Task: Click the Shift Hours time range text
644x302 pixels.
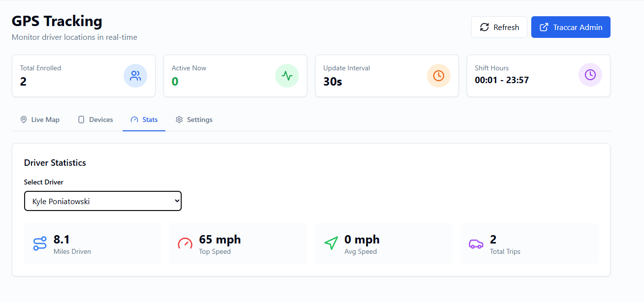Action: [502, 80]
